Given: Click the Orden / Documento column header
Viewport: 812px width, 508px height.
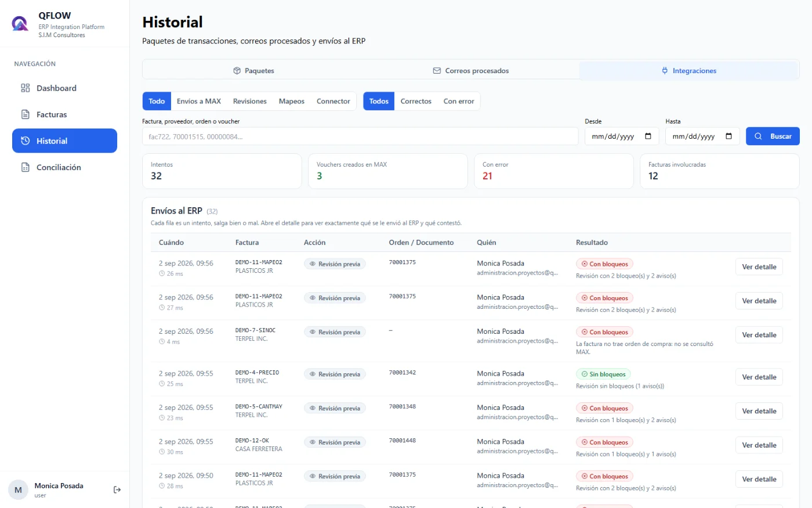Looking at the screenshot, I should (421, 243).
